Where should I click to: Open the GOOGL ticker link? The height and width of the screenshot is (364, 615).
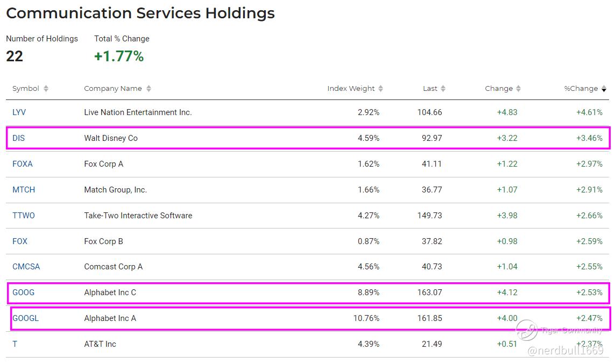pos(26,318)
